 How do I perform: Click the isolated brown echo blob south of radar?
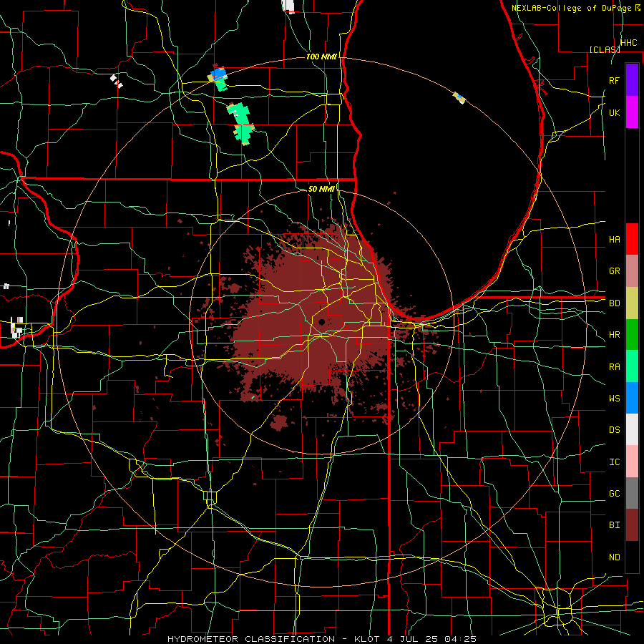[279, 422]
